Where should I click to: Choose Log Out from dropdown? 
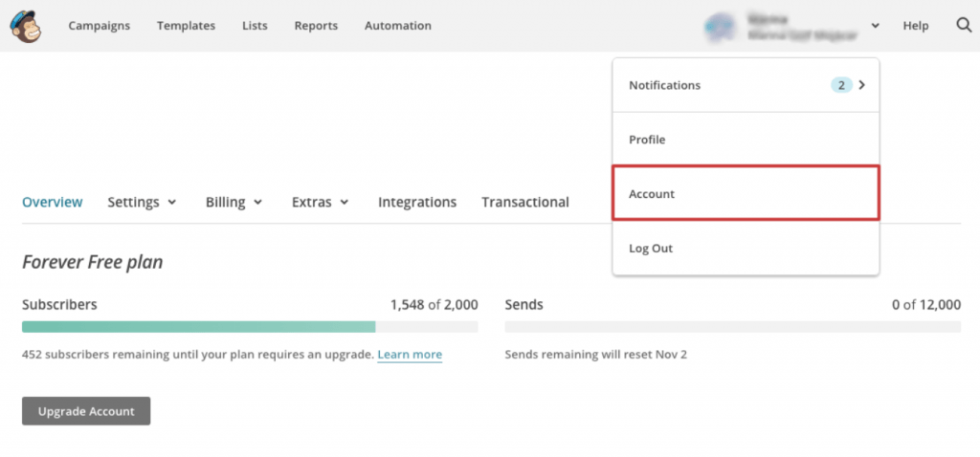(746, 248)
